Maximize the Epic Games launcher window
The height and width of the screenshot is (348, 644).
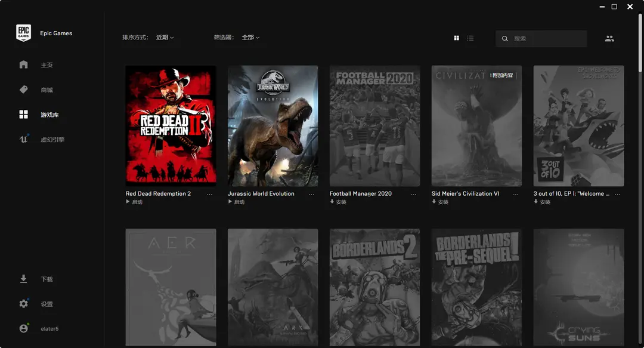614,7
